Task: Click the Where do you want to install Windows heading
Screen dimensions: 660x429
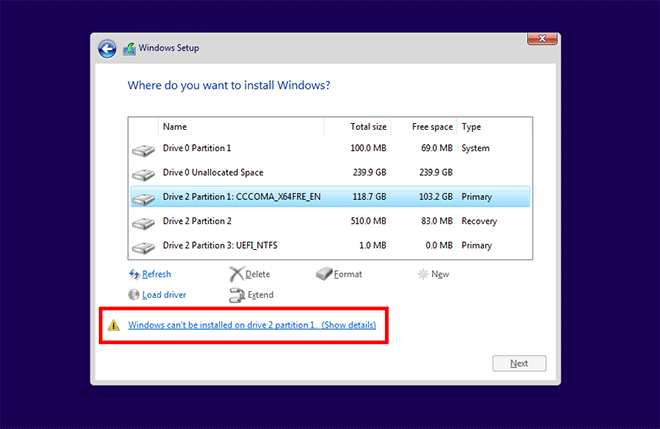Action: point(229,85)
